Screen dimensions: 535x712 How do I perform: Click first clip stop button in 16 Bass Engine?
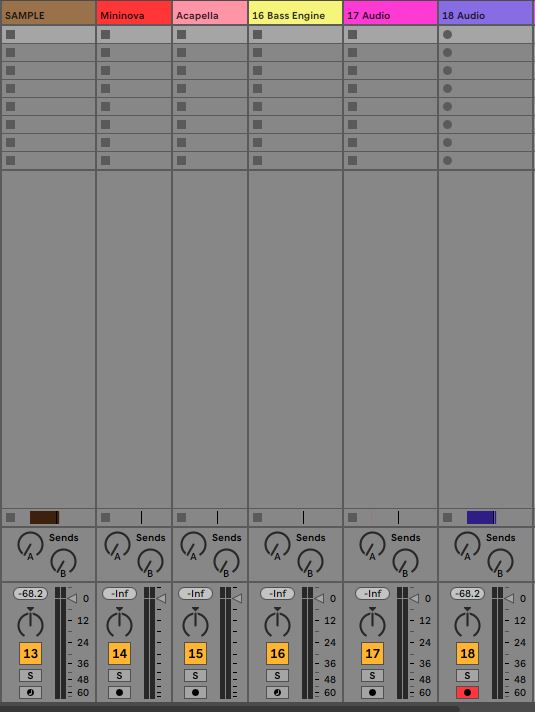[x=258, y=35]
